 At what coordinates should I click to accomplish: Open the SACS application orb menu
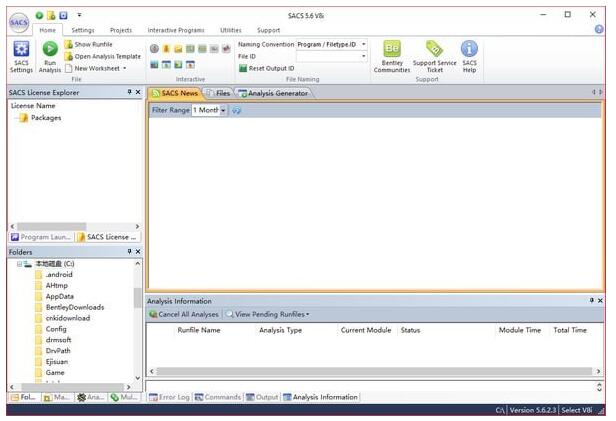[18, 23]
